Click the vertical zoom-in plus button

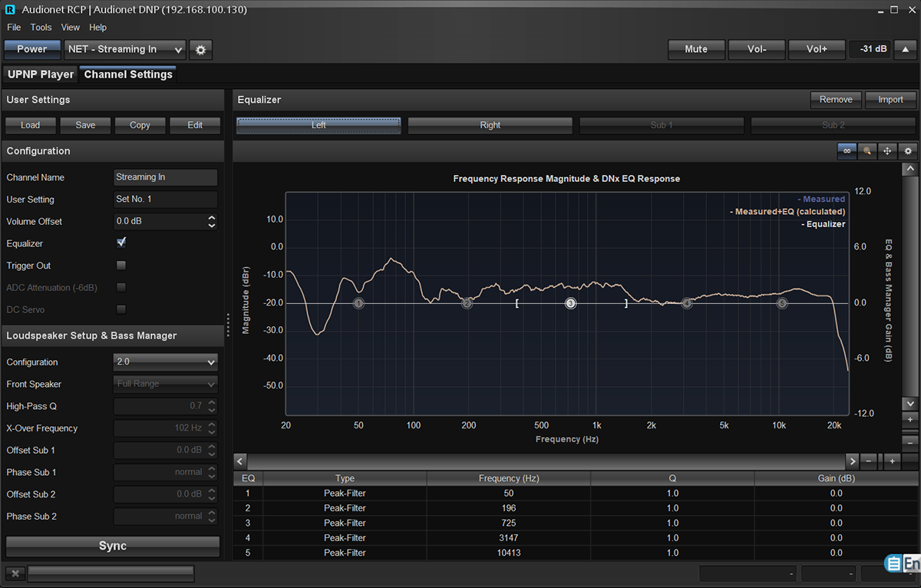click(x=909, y=420)
